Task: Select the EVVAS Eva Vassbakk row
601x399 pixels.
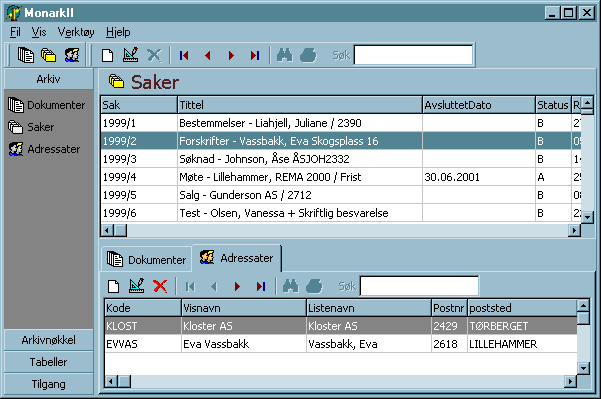Action: [341, 344]
